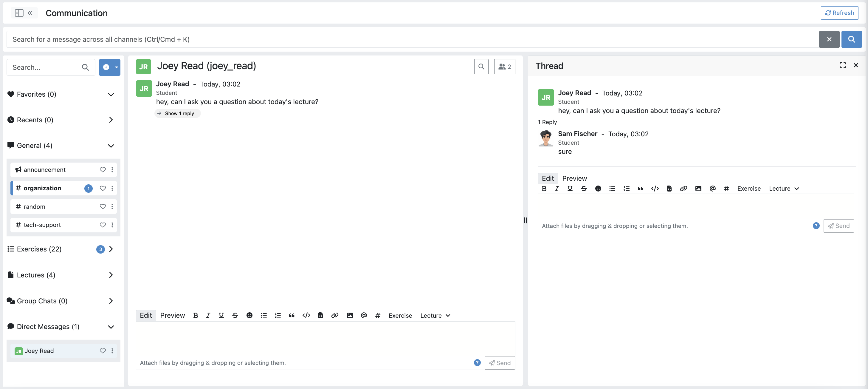Click the resize handle between chat and thread
868x389 pixels.
coord(525,220)
